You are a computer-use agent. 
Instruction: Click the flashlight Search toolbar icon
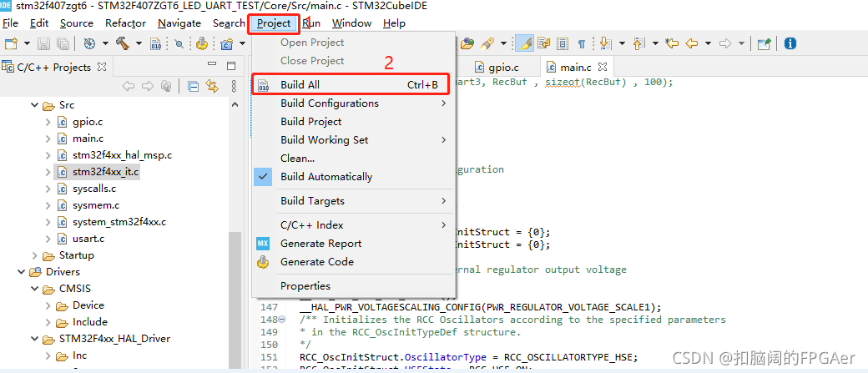[x=487, y=43]
